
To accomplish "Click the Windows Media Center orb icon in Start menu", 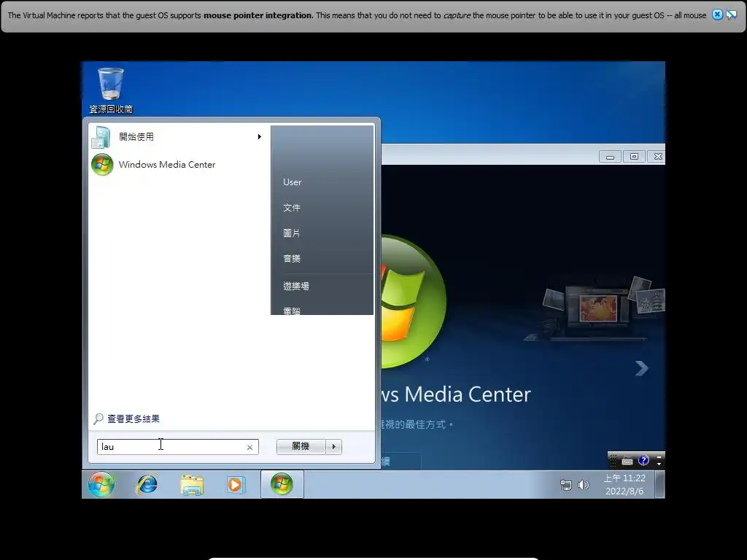I will point(102,165).
